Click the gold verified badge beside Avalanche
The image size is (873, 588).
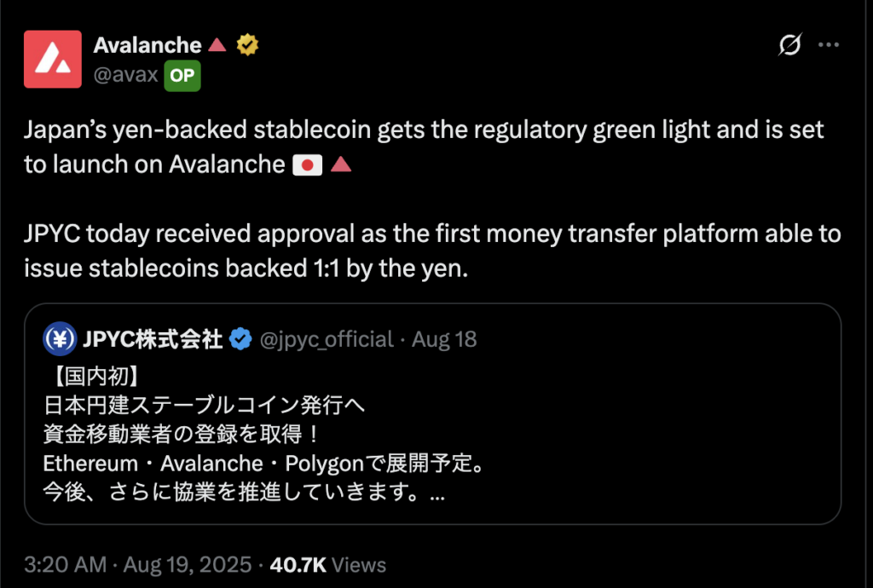246,44
